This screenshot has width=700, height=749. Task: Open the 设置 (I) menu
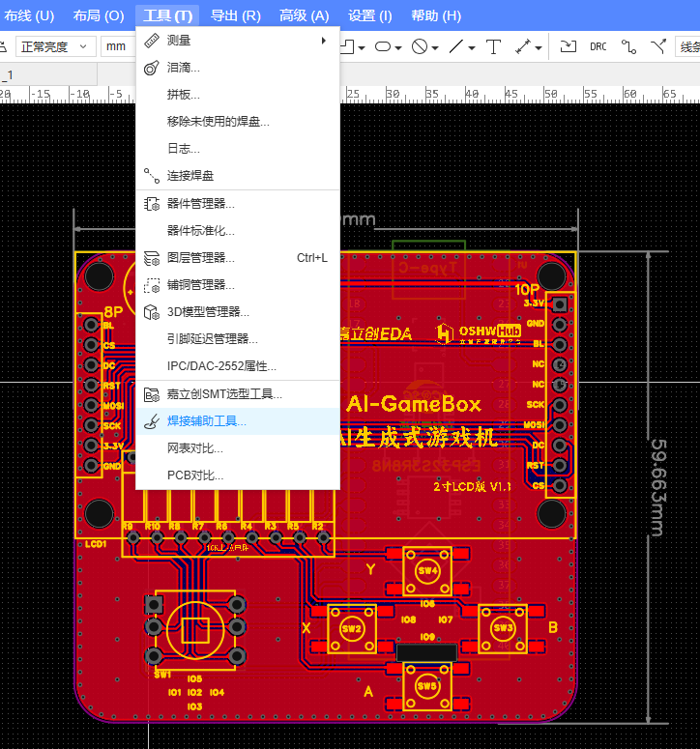370,15
